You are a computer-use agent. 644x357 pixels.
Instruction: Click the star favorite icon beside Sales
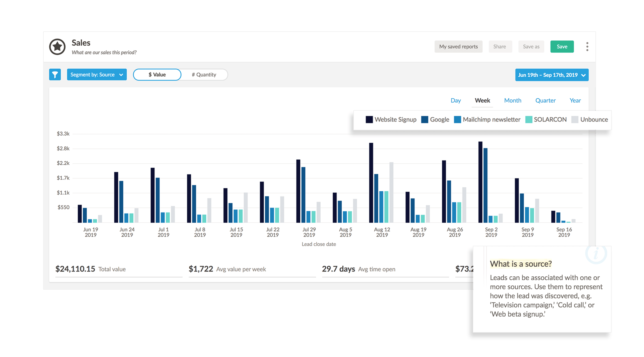(x=57, y=47)
